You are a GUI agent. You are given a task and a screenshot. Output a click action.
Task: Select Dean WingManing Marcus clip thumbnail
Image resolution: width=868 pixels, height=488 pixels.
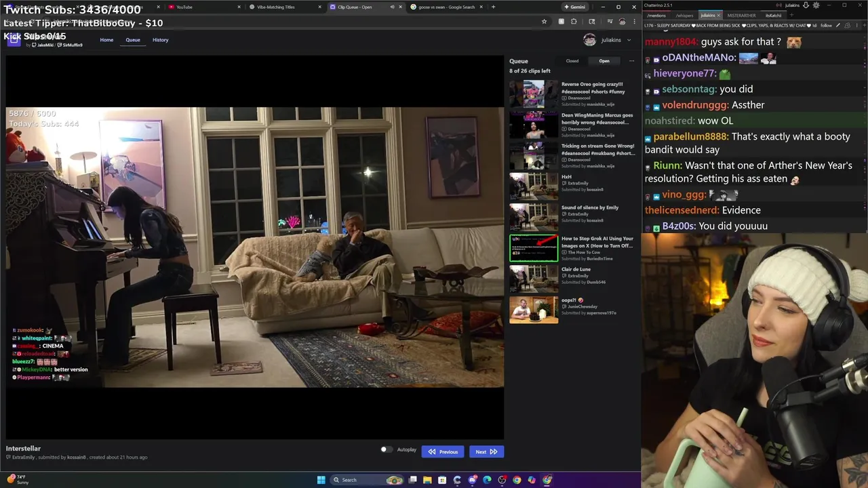[x=534, y=125]
